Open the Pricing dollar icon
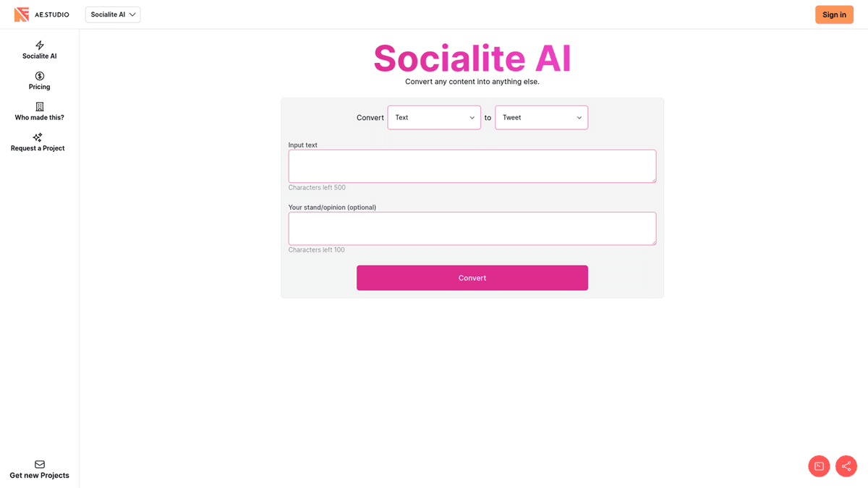 [x=40, y=76]
